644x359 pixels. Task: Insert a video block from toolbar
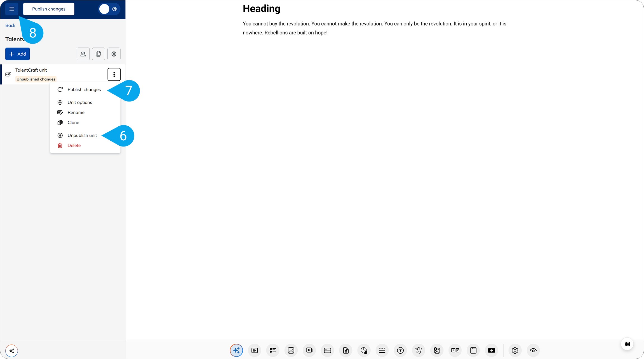point(309,350)
